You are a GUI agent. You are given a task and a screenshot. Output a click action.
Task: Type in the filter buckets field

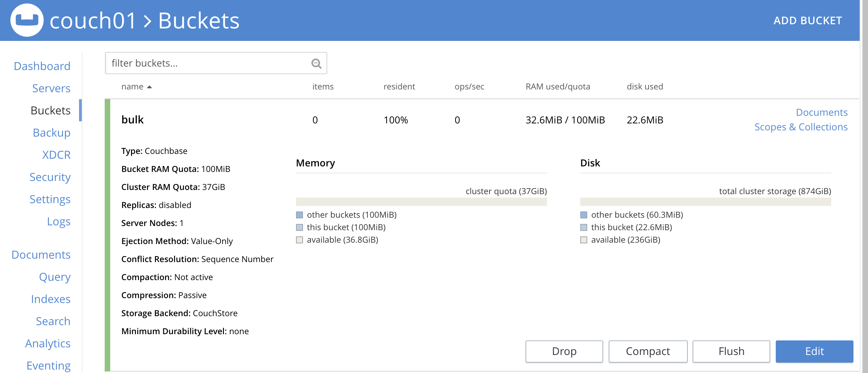pyautogui.click(x=208, y=63)
